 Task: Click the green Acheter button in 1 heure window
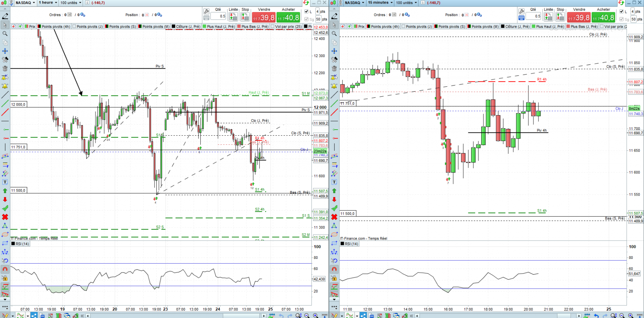click(288, 17)
